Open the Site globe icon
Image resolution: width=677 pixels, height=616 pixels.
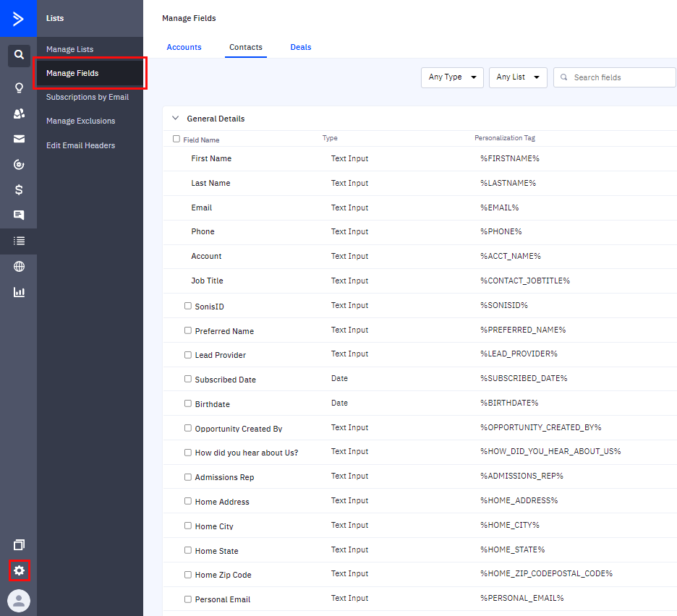[x=19, y=267]
